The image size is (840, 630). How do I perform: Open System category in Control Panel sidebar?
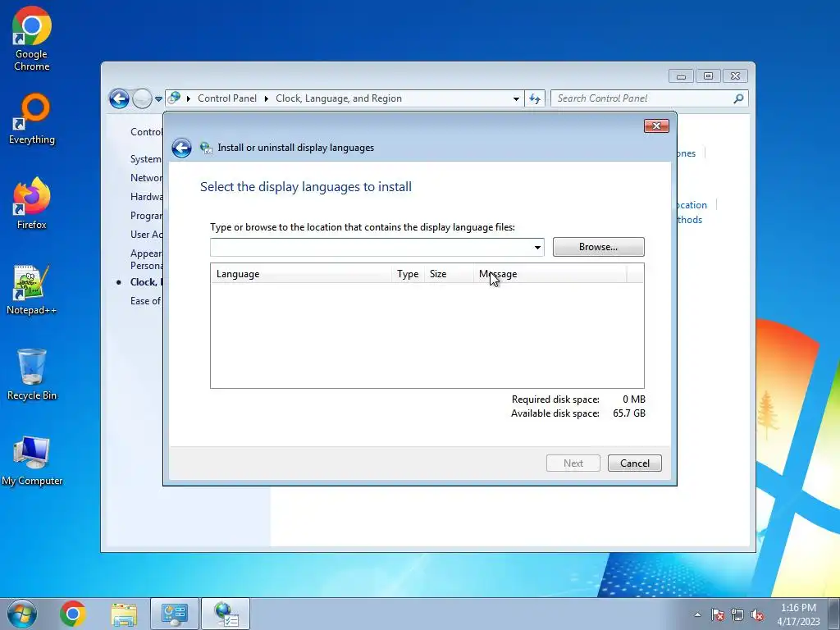point(146,159)
